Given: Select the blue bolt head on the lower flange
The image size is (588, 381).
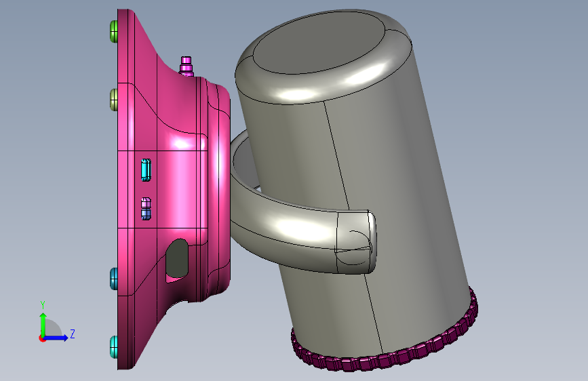Looking at the screenshot, I should tap(114, 279).
